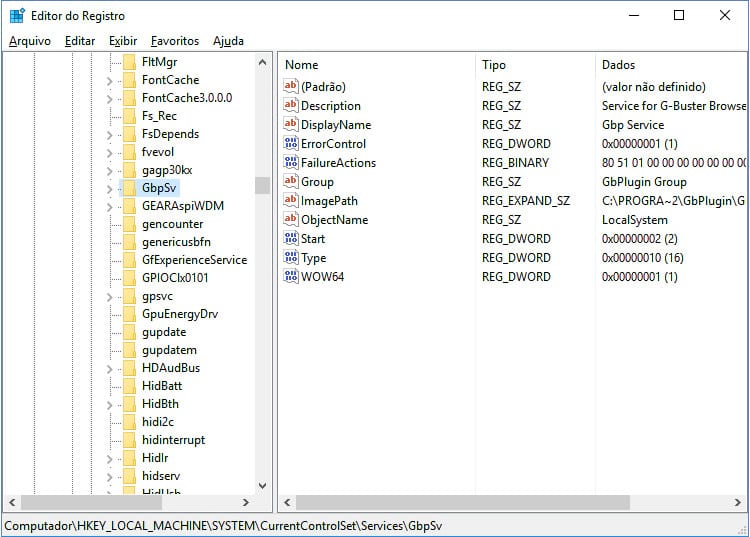The width and height of the screenshot is (750, 537).
Task: Click the GpuEnergyDrv folder icon
Action: (x=130, y=314)
